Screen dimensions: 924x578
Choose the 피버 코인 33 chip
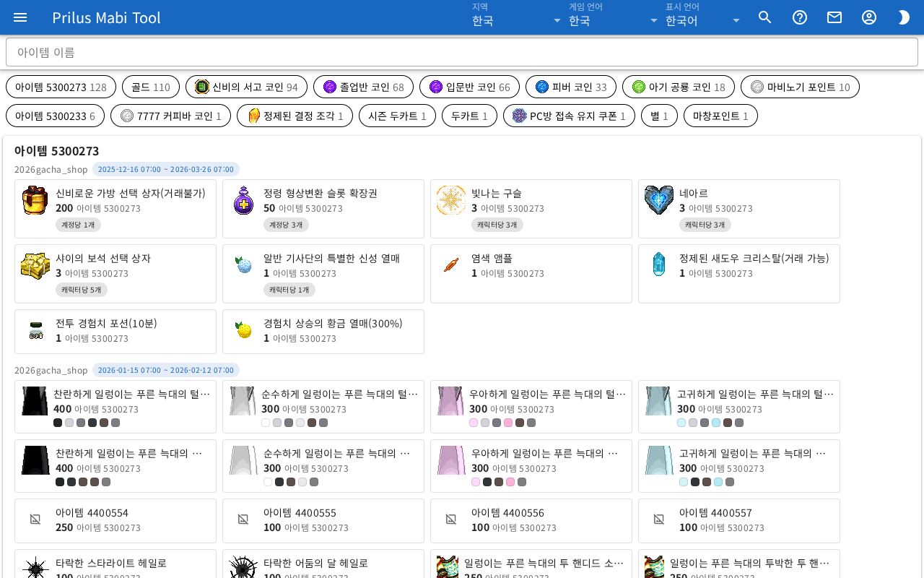571,87
